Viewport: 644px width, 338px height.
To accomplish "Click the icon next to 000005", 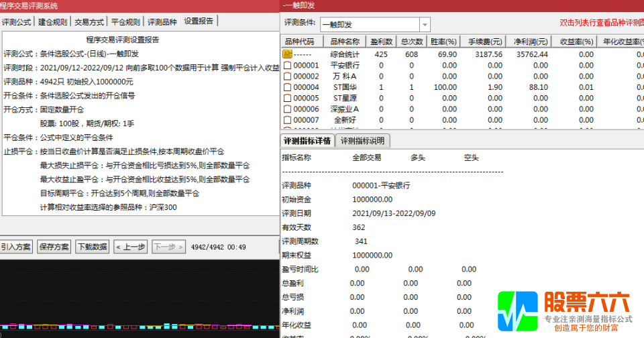I will pos(287,98).
